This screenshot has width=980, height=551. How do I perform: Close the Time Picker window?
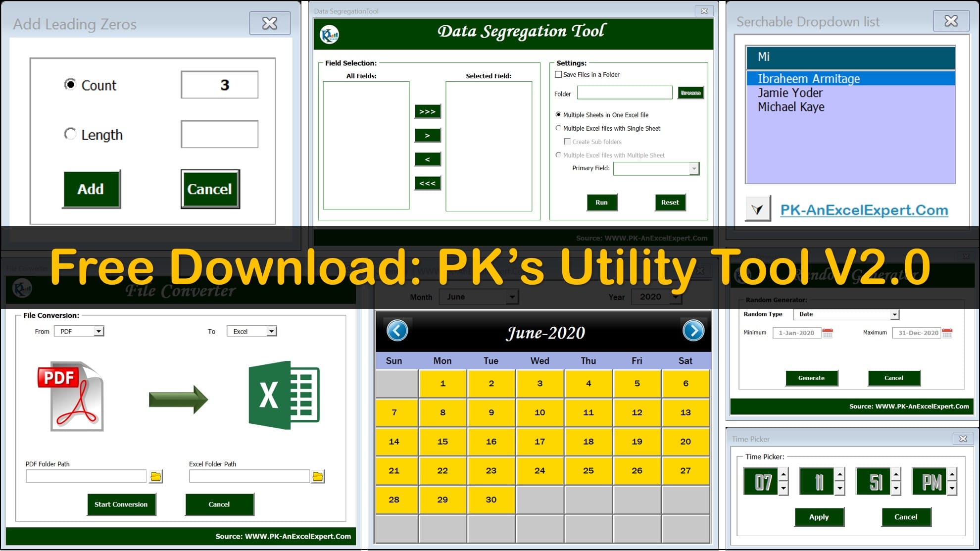pos(963,439)
